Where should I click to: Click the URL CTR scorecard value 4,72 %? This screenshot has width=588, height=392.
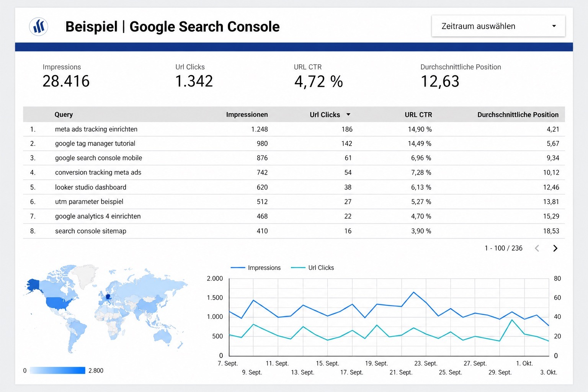coord(318,81)
